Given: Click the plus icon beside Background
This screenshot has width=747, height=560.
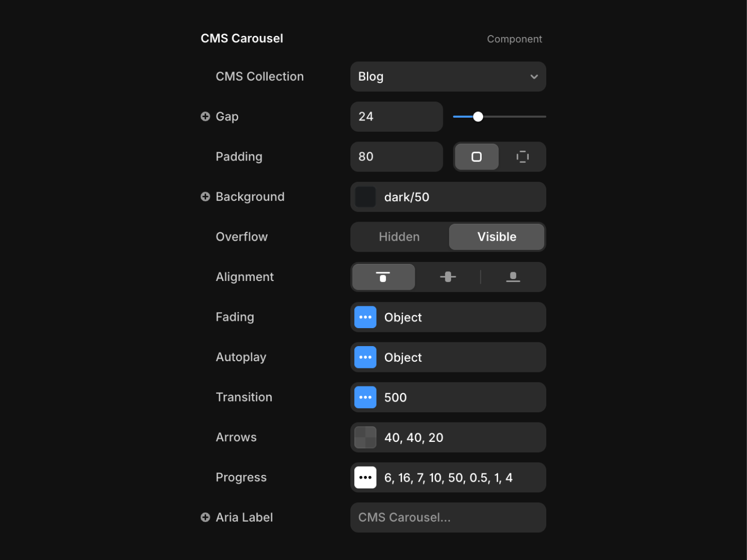Looking at the screenshot, I should click(x=205, y=197).
